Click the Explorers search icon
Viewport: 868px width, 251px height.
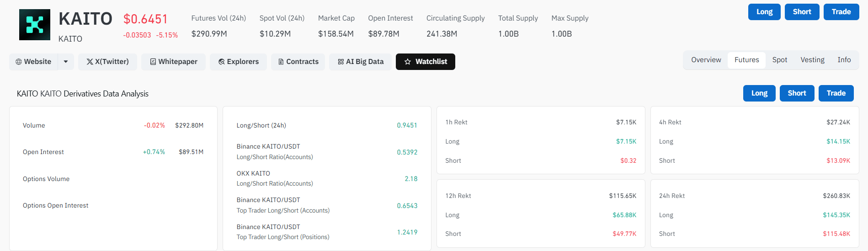222,62
